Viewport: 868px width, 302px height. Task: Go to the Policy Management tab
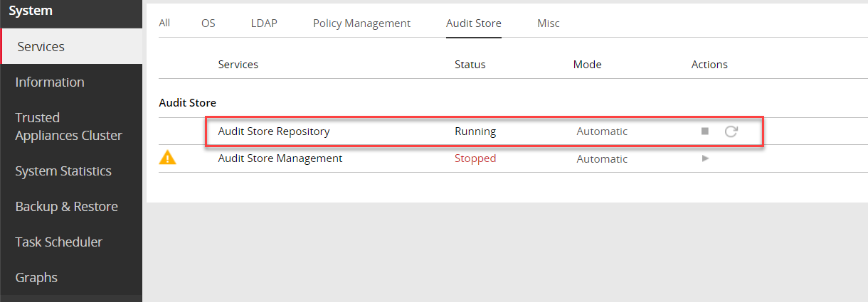point(361,23)
